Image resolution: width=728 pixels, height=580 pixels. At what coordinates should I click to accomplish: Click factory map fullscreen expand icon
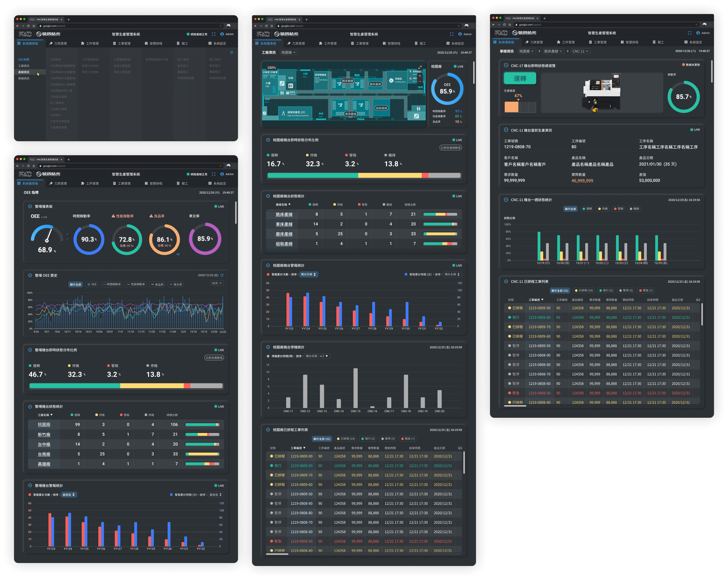click(420, 68)
